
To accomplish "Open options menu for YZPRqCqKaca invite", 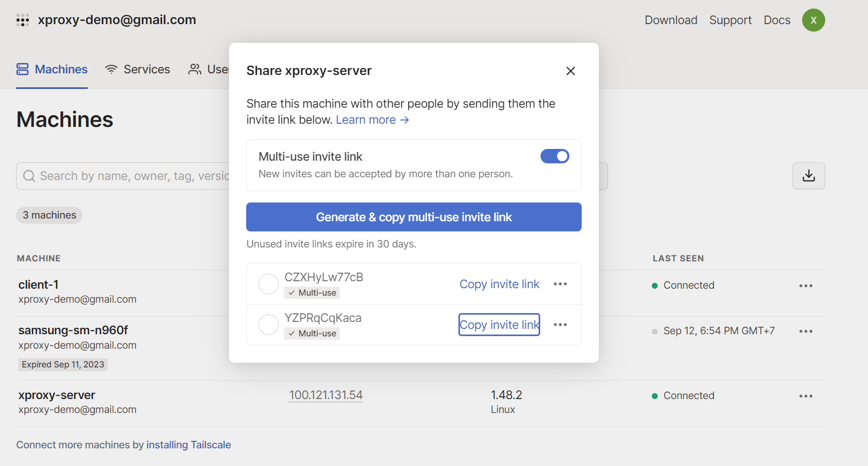I will 560,325.
